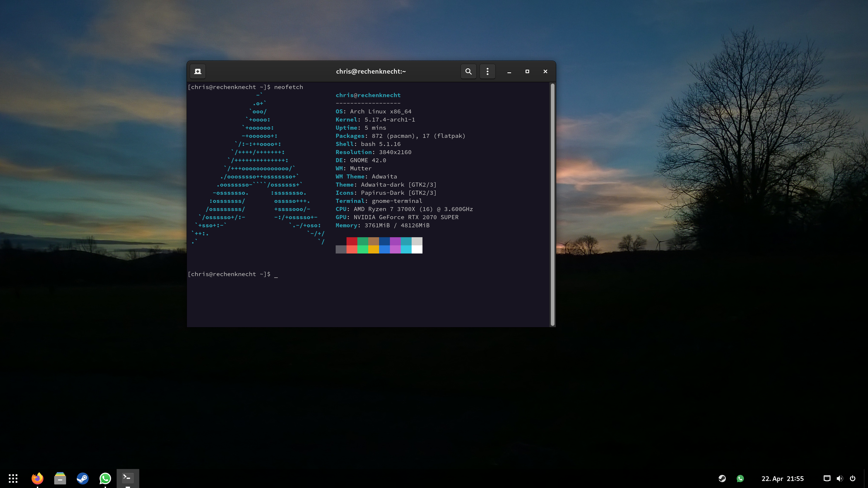Click the chris@rechenknecht window title
868x488 pixels.
click(x=371, y=71)
